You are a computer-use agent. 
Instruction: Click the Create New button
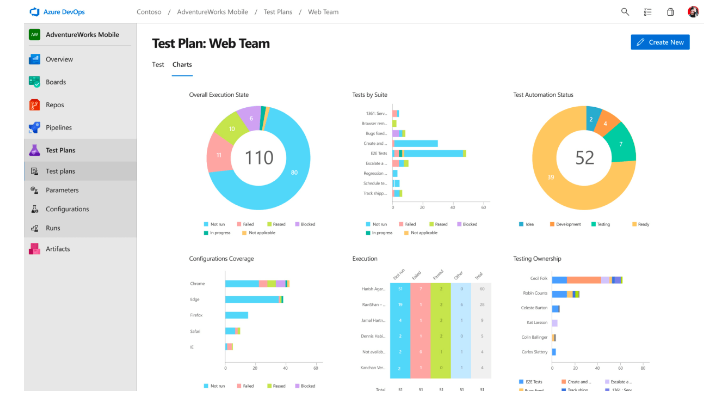point(660,42)
